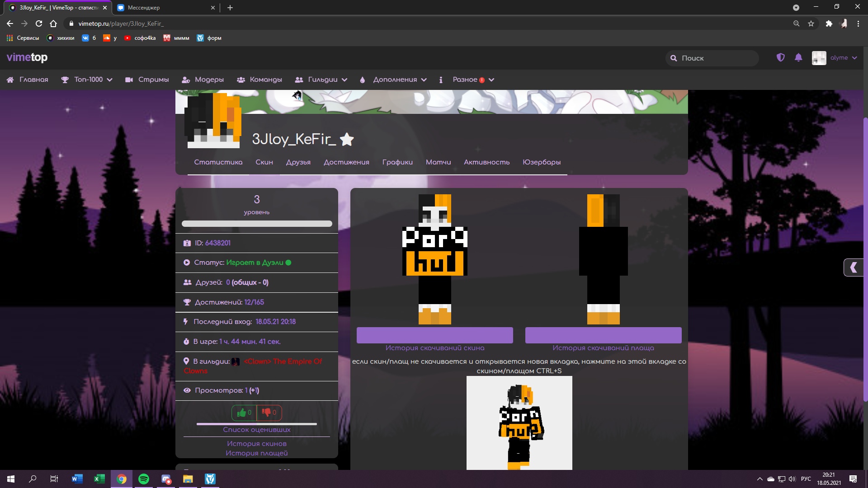The image size is (868, 488).
Task: Switch to Матчи tab
Action: point(438,162)
